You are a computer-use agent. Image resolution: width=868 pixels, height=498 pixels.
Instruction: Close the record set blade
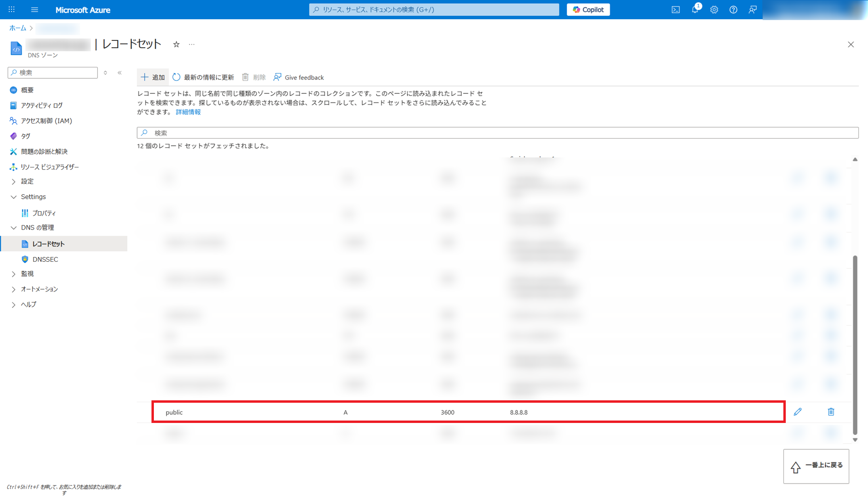[851, 44]
